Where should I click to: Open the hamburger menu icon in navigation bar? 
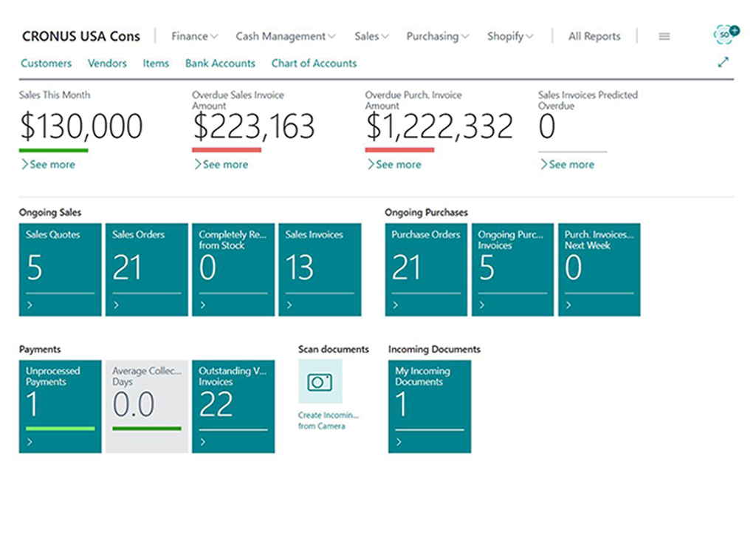pos(664,36)
